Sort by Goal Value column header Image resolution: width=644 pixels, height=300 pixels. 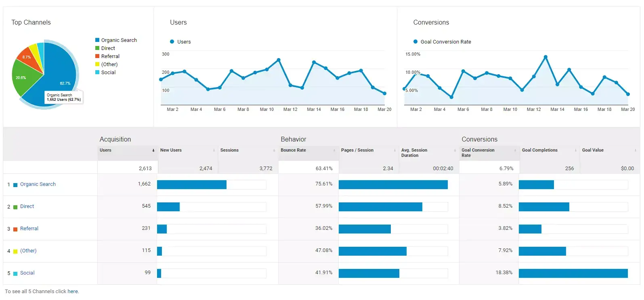(593, 150)
